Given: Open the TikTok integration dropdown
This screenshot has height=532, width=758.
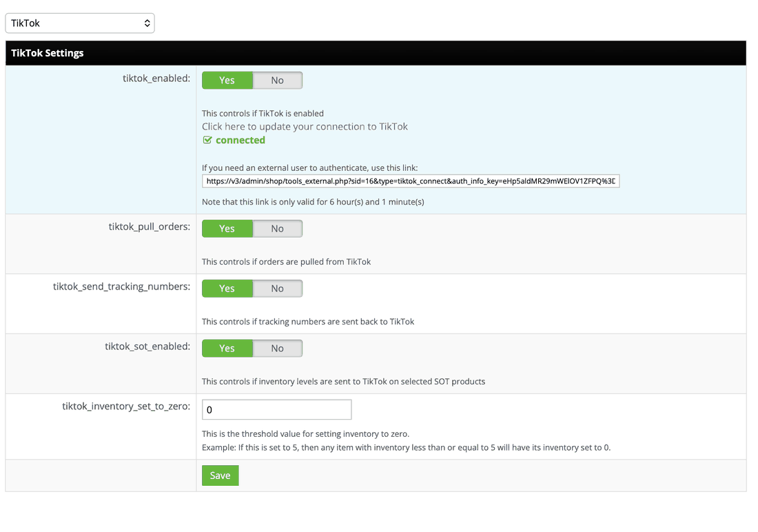Looking at the screenshot, I should coord(80,23).
